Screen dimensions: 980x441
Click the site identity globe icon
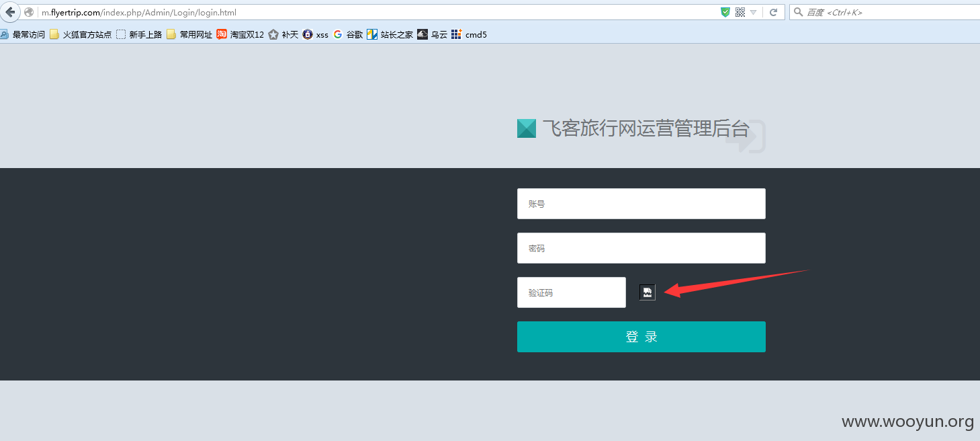[29, 12]
